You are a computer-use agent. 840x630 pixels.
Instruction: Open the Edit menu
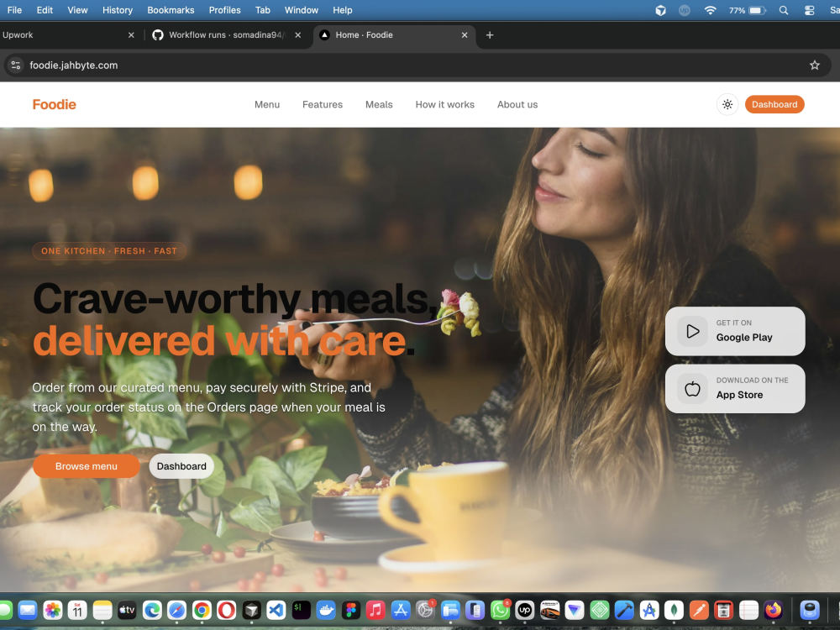click(x=45, y=10)
